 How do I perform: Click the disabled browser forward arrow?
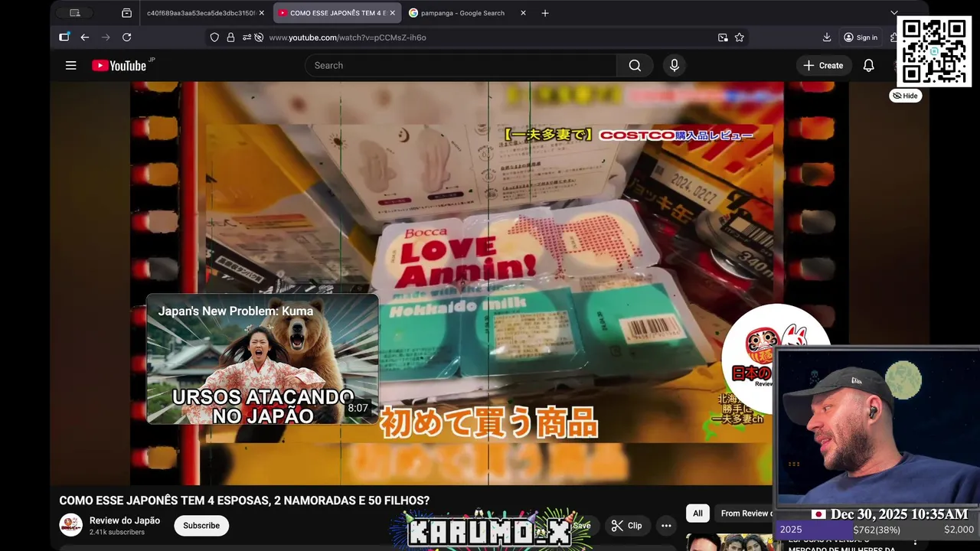coord(106,37)
